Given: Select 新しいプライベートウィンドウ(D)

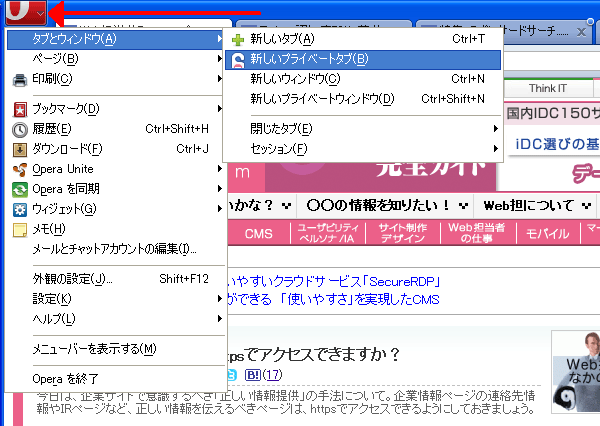Looking at the screenshot, I should coord(363,99).
